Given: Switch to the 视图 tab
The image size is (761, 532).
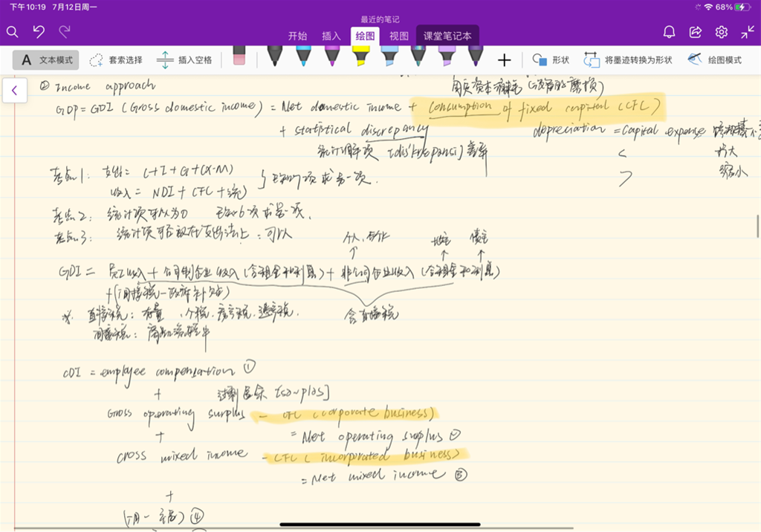Looking at the screenshot, I should 399,36.
